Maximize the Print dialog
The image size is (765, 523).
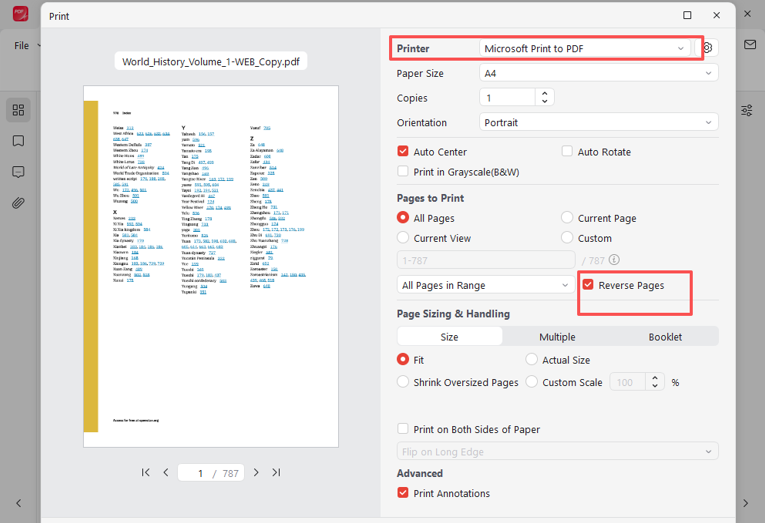pos(687,15)
